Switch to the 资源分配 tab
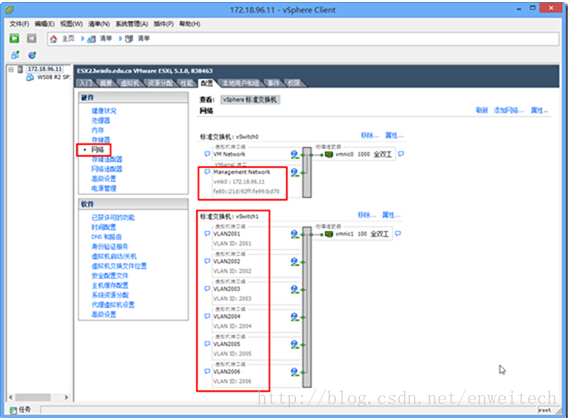The image size is (568, 418). pos(160,83)
